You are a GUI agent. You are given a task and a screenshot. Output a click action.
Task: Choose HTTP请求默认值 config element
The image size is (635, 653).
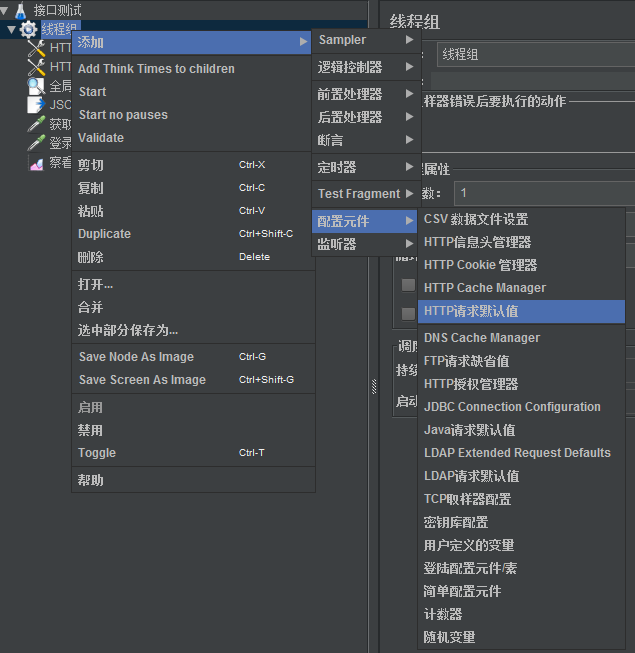point(521,311)
